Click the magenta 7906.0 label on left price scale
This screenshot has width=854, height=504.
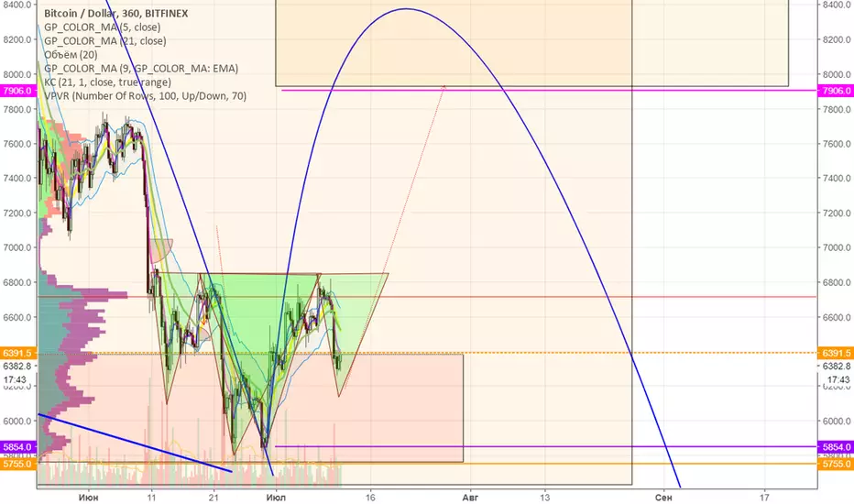[18, 91]
